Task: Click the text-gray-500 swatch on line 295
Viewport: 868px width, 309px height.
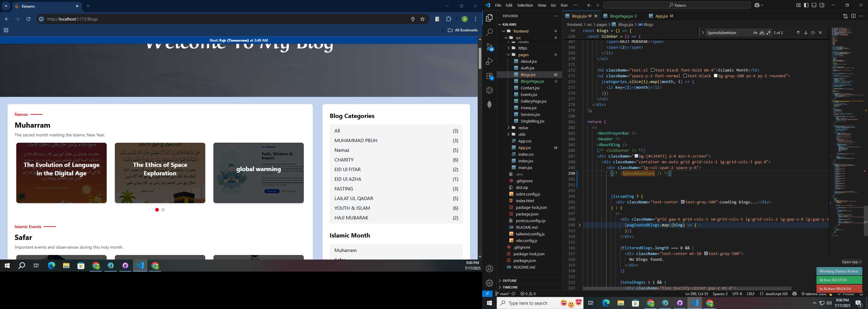Action: [682, 202]
